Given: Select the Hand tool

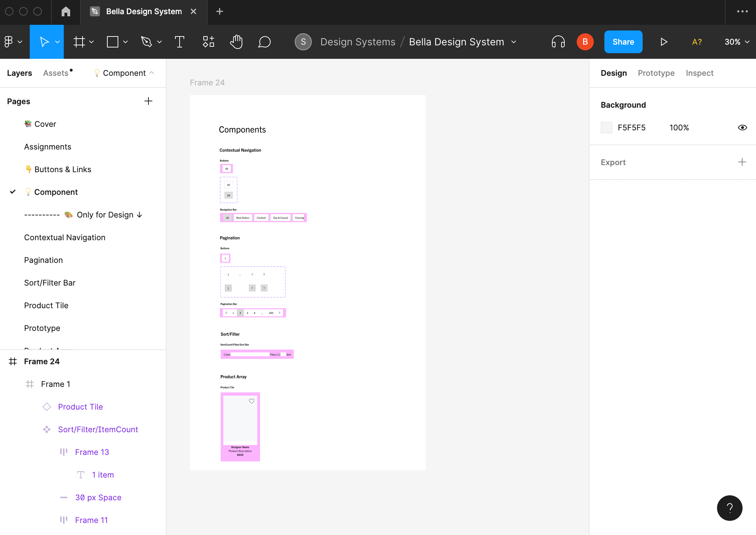Looking at the screenshot, I should (x=236, y=42).
